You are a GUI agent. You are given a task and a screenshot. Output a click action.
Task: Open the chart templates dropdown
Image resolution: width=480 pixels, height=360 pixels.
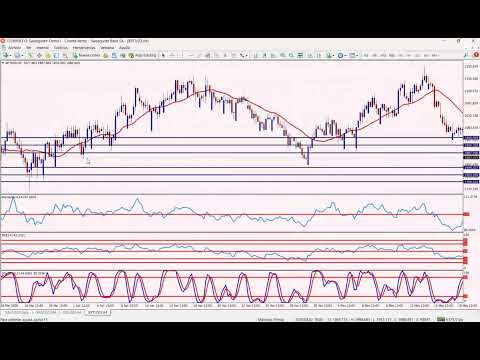pyautogui.click(x=353, y=55)
